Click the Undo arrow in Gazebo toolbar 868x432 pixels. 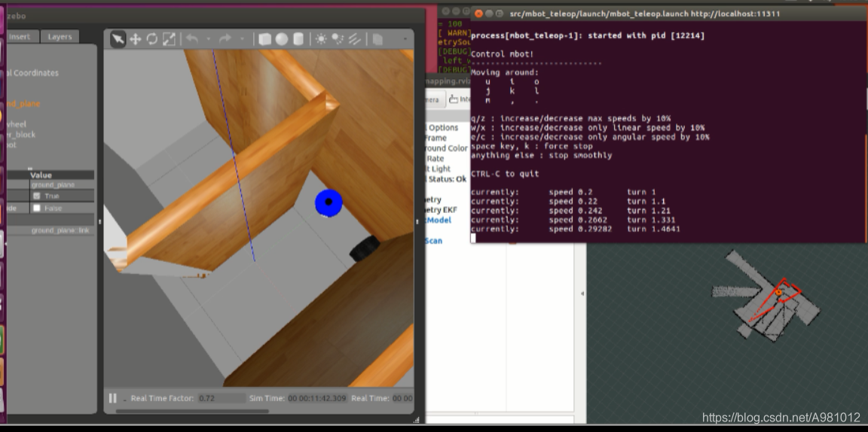(x=192, y=39)
